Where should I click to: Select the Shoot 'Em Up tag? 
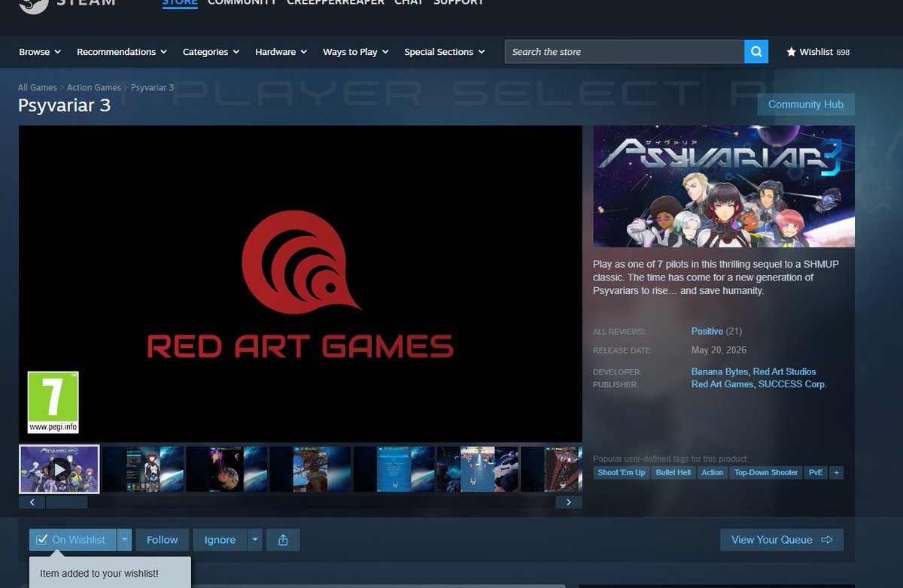(x=621, y=473)
